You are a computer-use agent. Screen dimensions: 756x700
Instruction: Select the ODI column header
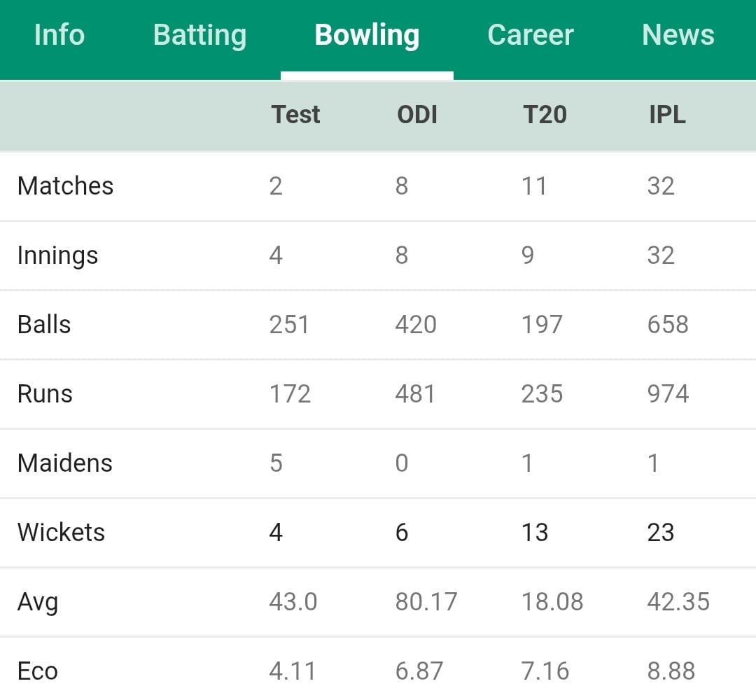(x=417, y=115)
